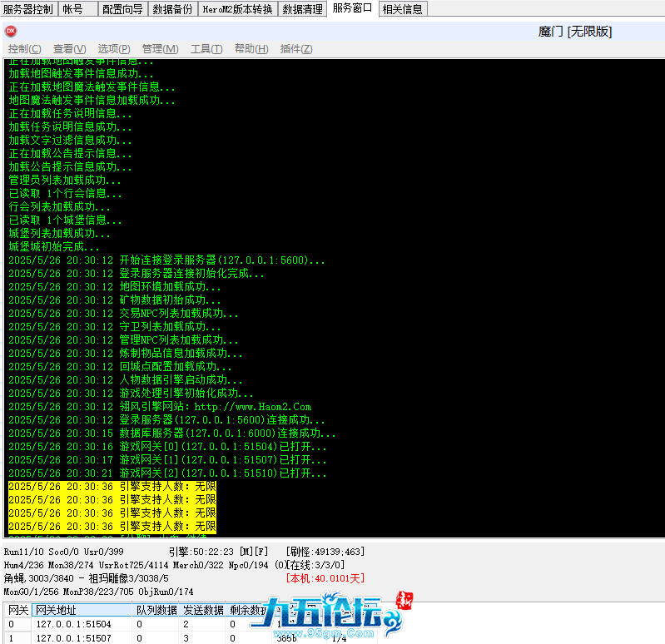Viewport: 665px width, 644px height.
Task: Open the 帮助(H) menu
Action: [251, 49]
